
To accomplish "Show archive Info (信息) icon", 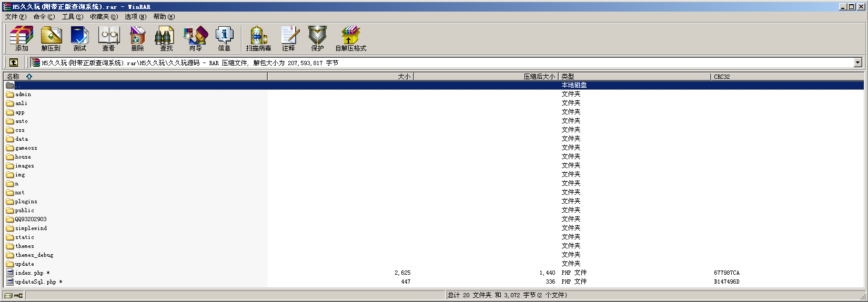I will click(224, 39).
